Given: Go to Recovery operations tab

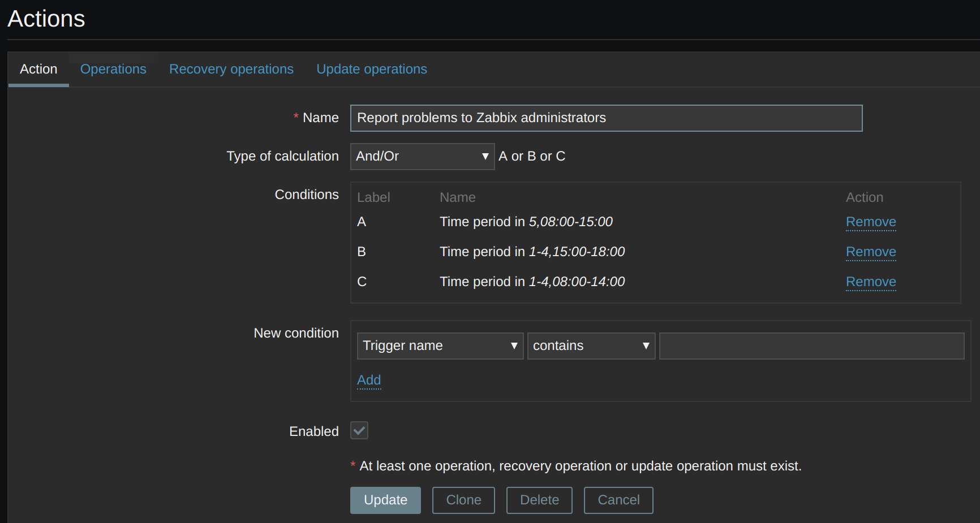Looking at the screenshot, I should [x=231, y=69].
